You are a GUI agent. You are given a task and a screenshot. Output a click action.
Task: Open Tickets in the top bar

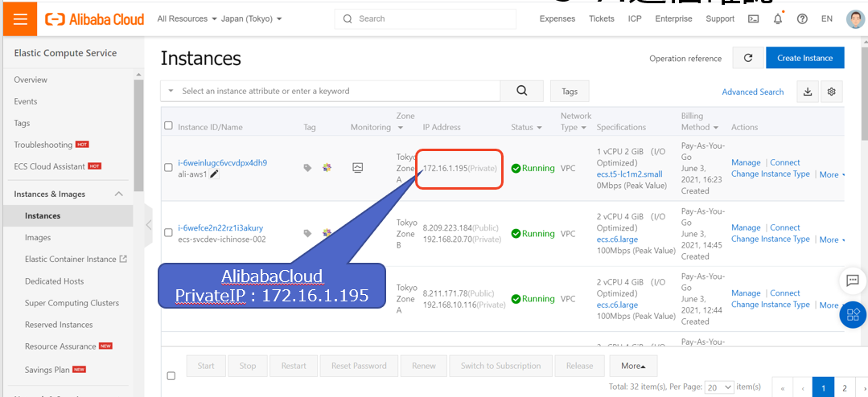602,18
